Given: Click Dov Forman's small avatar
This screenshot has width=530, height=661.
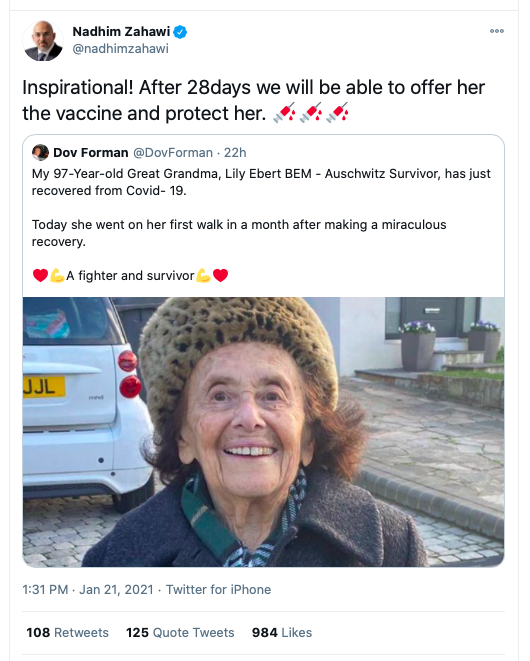Looking at the screenshot, I should 40,153.
